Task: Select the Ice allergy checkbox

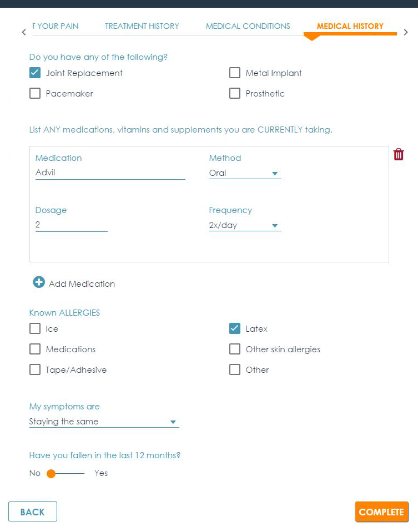Action: (x=35, y=328)
